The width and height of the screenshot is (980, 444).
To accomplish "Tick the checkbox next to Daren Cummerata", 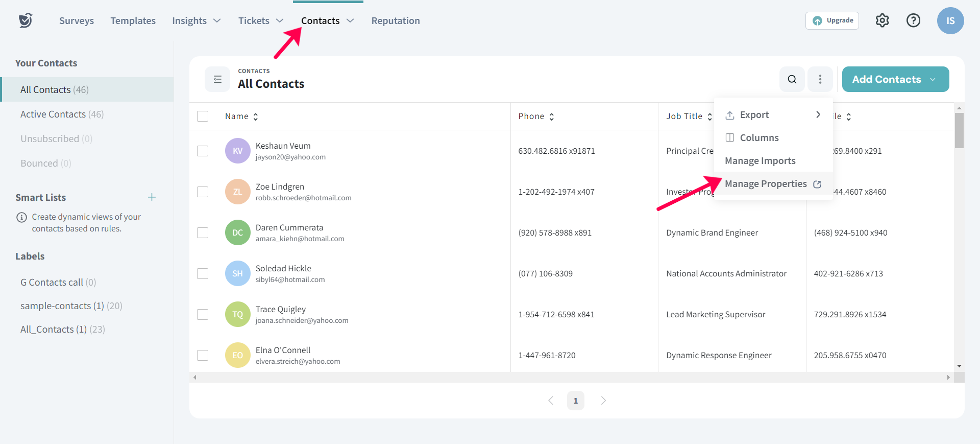I will tap(203, 232).
